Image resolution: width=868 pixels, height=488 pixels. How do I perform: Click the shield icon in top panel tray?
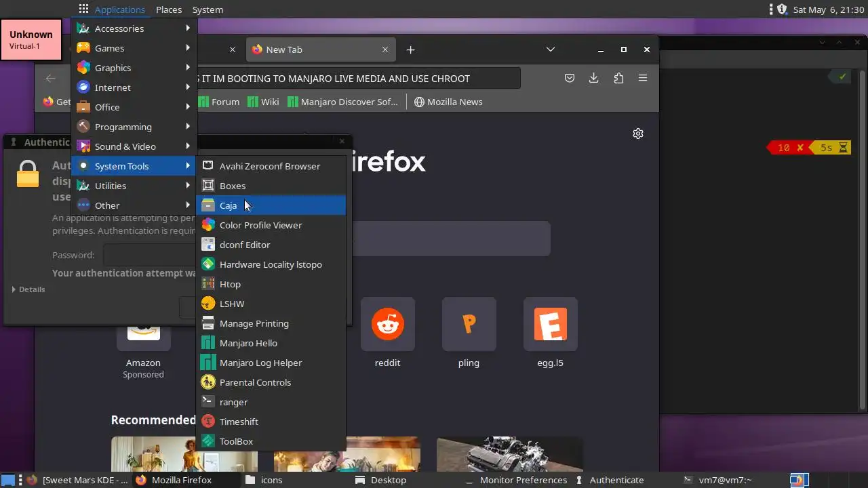782,9
